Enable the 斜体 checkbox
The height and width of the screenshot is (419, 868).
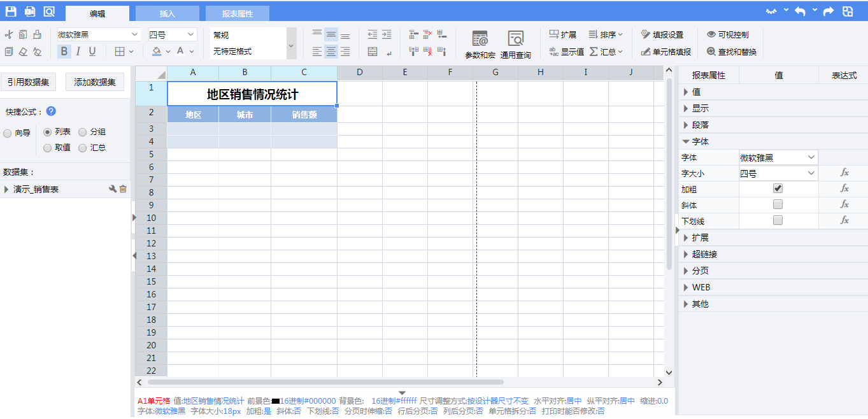778,204
